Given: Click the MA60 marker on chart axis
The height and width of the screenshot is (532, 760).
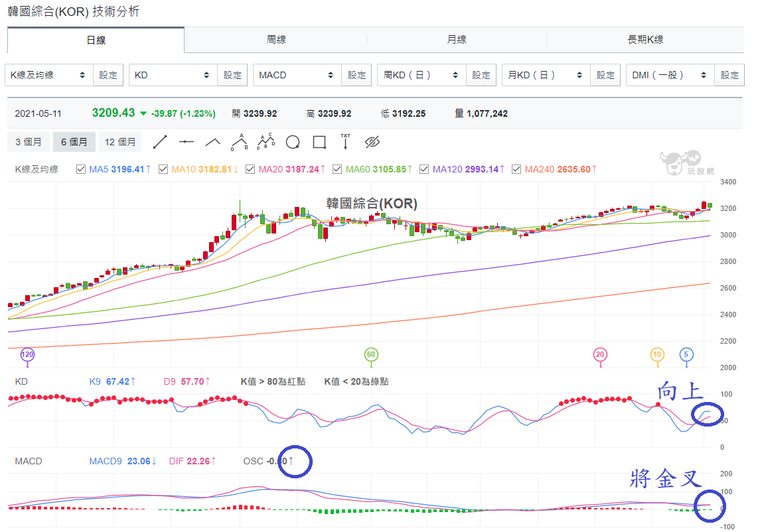Looking at the screenshot, I should 371,355.
